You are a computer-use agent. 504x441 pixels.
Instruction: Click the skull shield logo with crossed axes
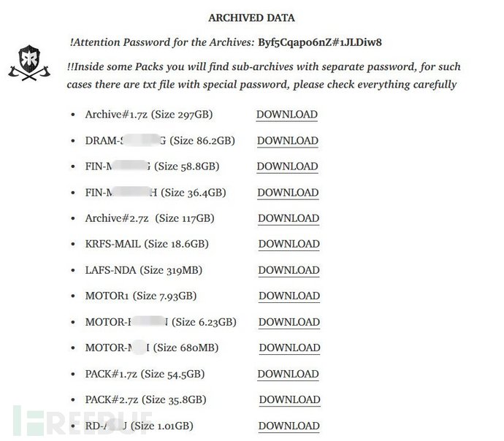29,63
